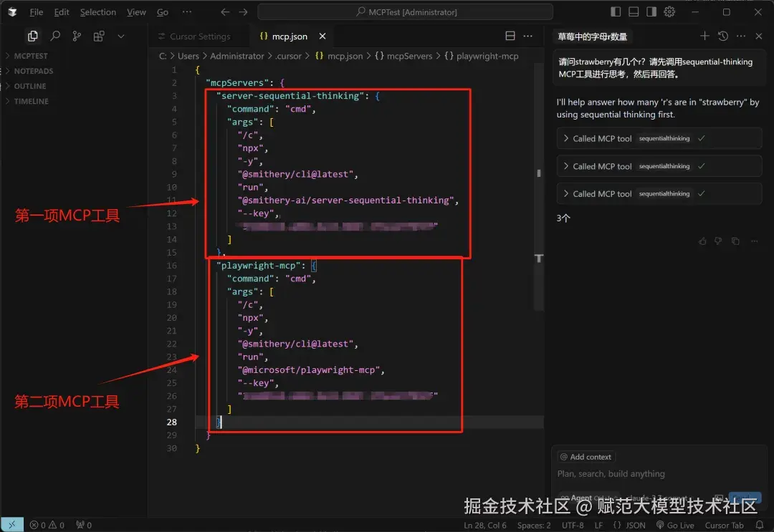Open the Selection menu
Image resolution: width=774 pixels, height=532 pixels.
97,12
